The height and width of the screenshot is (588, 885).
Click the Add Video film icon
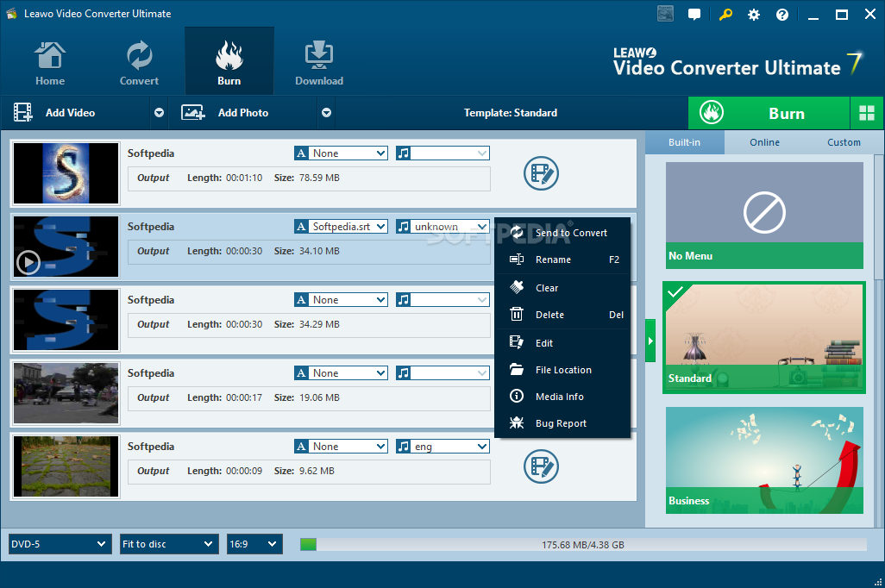[22, 112]
